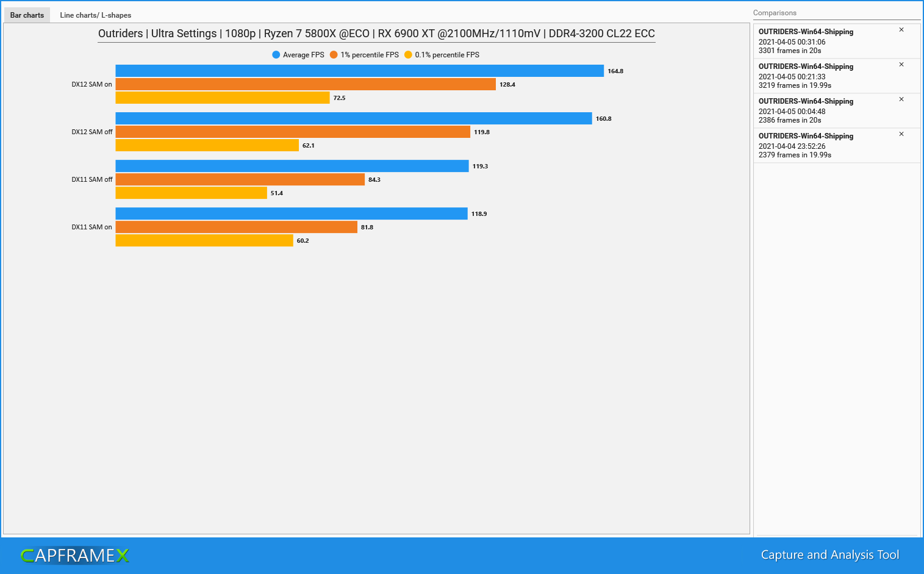Remove the 00:31:06 comparison entry
924x574 pixels.
(901, 30)
